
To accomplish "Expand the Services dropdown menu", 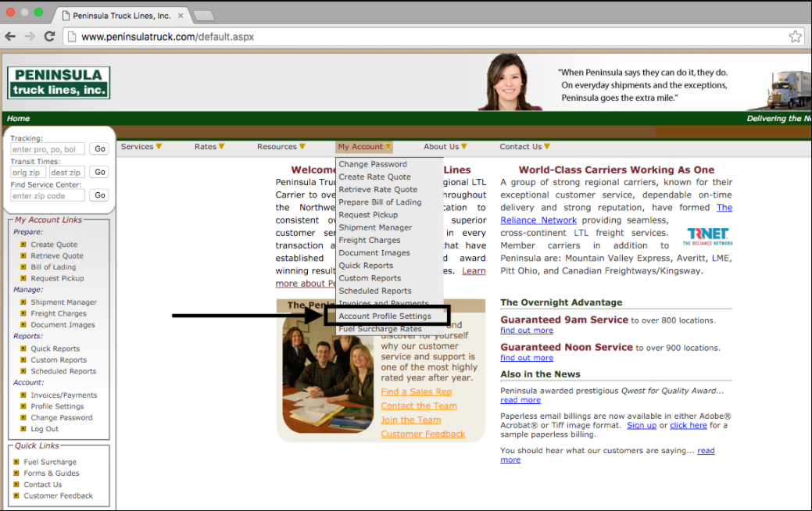I will coord(141,147).
